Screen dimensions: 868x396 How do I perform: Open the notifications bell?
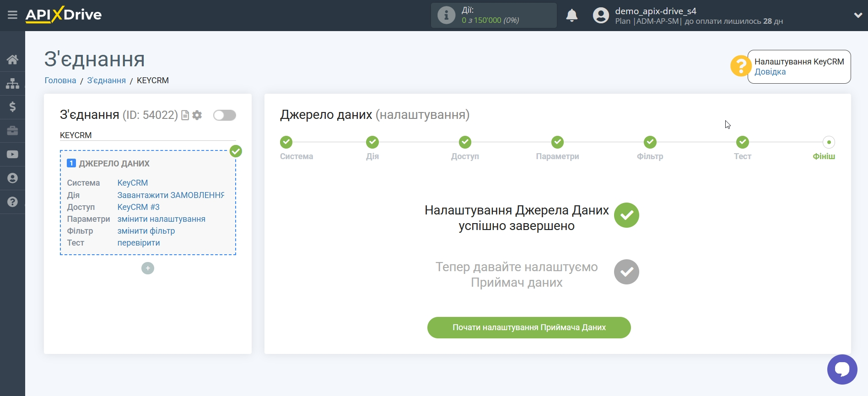tap(571, 16)
